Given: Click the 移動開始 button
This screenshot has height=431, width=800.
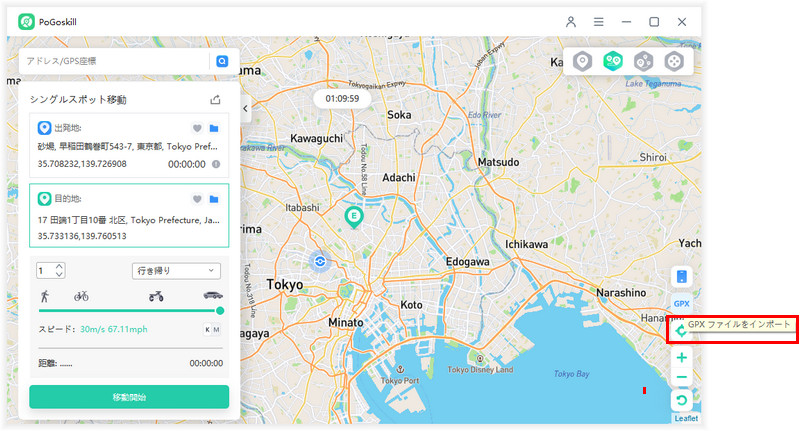Looking at the screenshot, I should click(129, 397).
